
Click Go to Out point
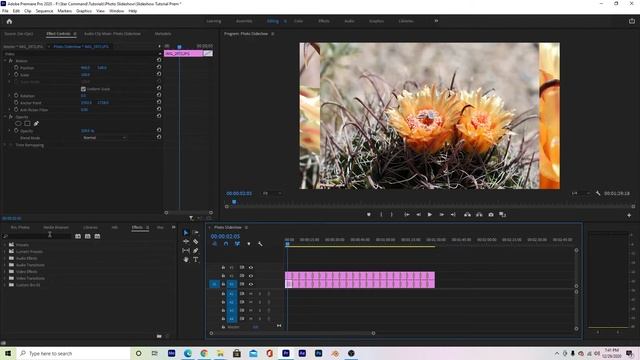point(453,214)
